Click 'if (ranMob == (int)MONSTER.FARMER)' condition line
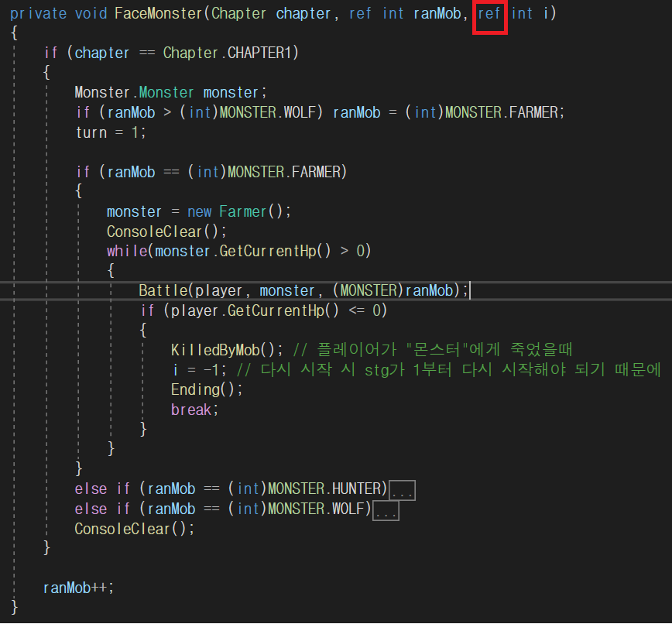This screenshot has width=672, height=624. tap(211, 173)
